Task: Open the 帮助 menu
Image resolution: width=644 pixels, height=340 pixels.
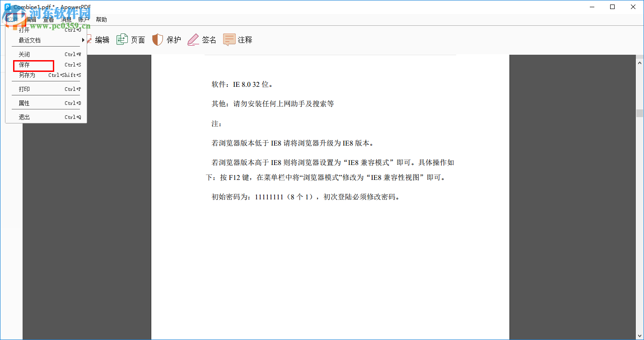Action: coord(101,19)
